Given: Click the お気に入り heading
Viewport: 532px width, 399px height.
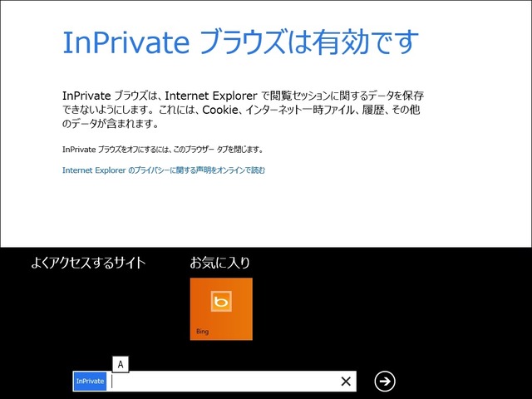Looking at the screenshot, I should pyautogui.click(x=219, y=263).
